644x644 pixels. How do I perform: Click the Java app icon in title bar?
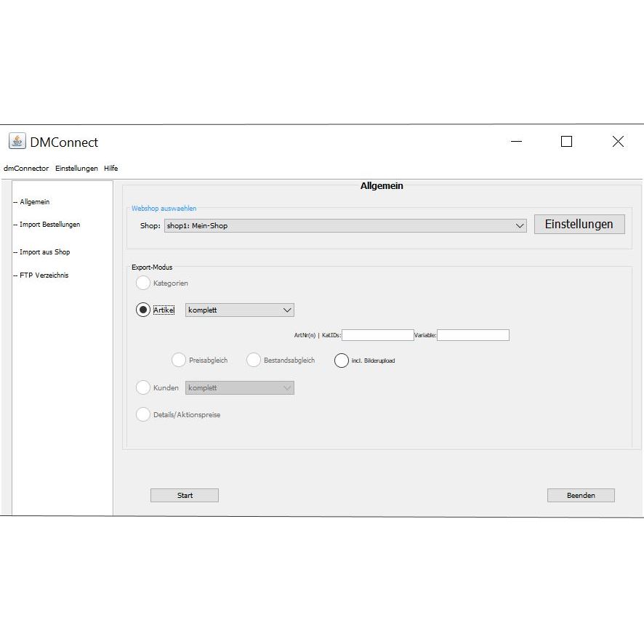(x=17, y=141)
